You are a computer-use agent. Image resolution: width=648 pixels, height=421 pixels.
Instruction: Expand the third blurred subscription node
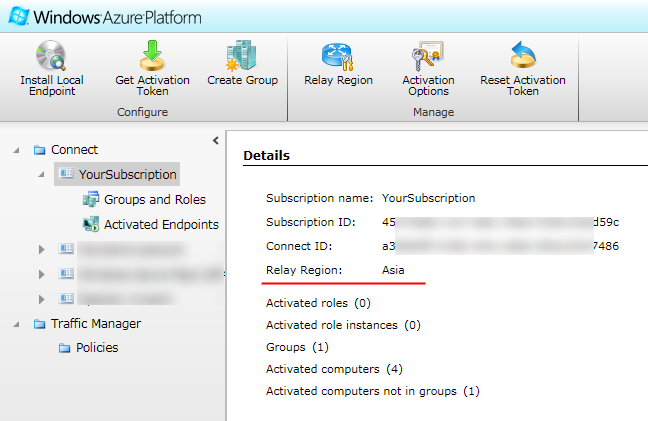coord(41,299)
